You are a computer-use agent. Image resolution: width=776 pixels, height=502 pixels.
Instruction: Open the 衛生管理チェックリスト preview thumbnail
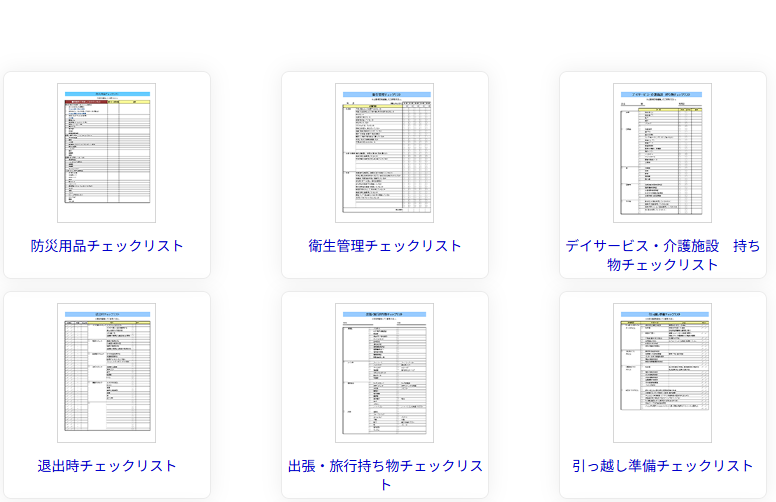(x=384, y=153)
